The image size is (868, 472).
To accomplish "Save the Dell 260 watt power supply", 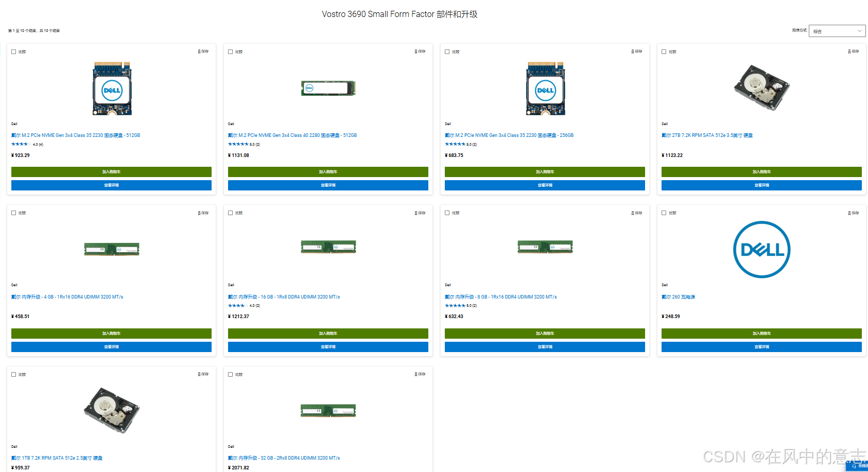I will click(854, 213).
